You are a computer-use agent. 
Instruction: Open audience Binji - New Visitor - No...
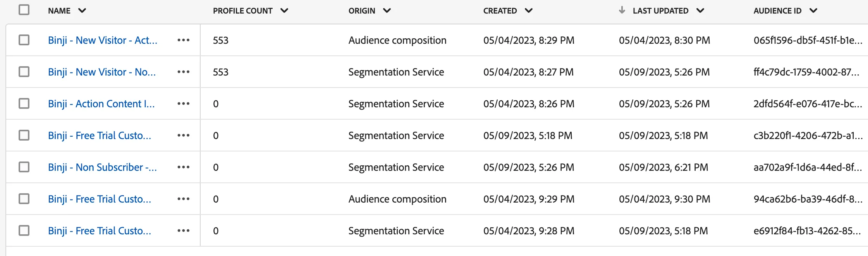click(102, 72)
